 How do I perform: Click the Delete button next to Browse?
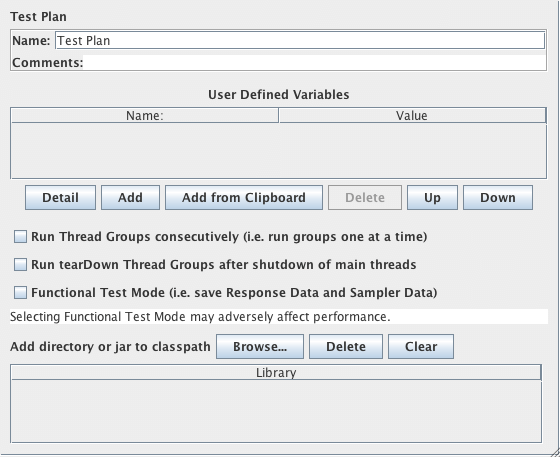click(346, 346)
